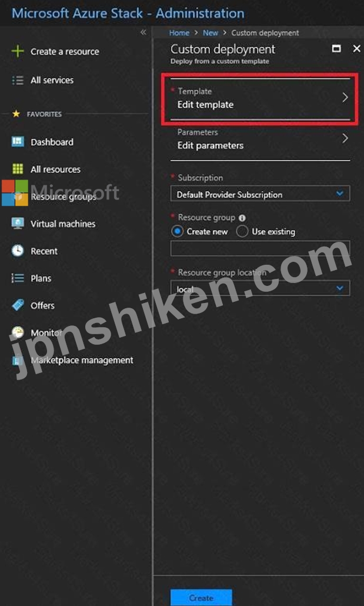Select the All resources grid icon
The height and width of the screenshot is (606, 364).
click(x=18, y=169)
